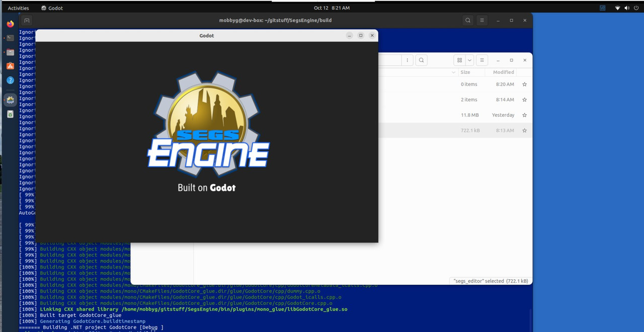The image size is (644, 332).
Task: Sort files by the Modified column
Action: click(504, 72)
